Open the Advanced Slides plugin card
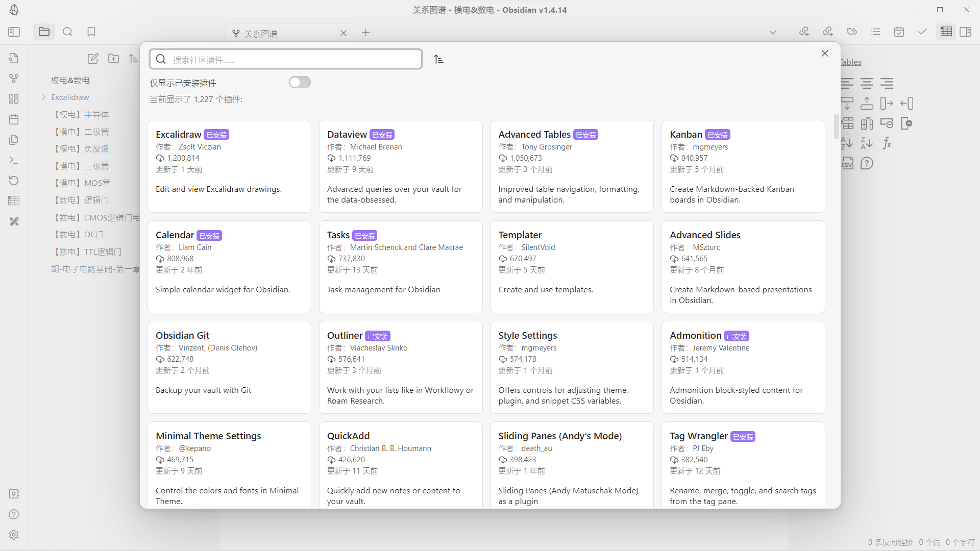 click(x=743, y=267)
